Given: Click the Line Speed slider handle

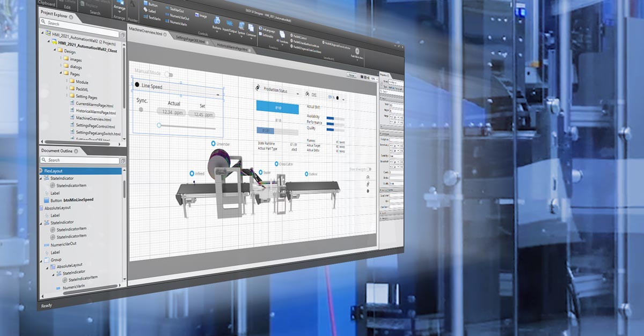Looking at the screenshot, I should [159, 125].
